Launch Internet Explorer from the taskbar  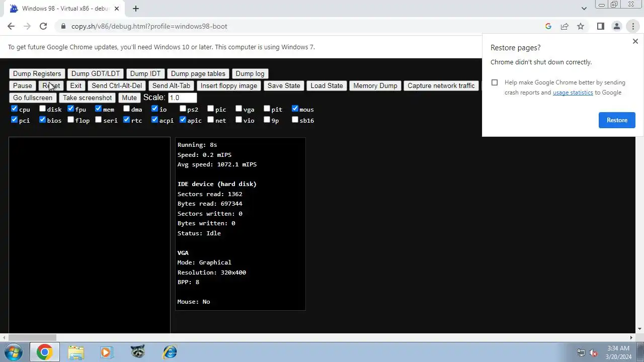pyautogui.click(x=170, y=352)
